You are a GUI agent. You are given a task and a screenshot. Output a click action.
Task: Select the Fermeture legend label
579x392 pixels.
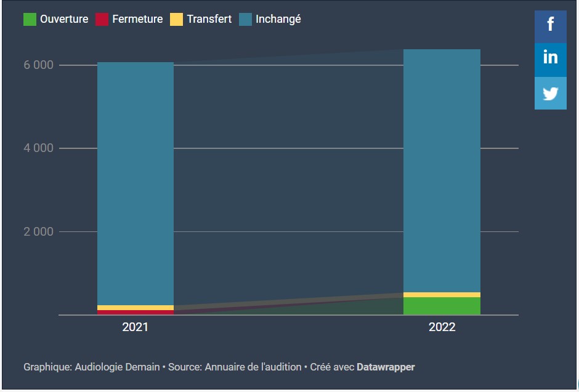pyautogui.click(x=137, y=20)
